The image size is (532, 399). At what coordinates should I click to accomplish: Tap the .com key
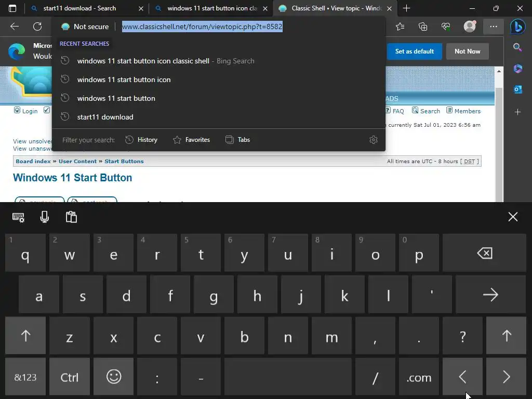click(419, 377)
